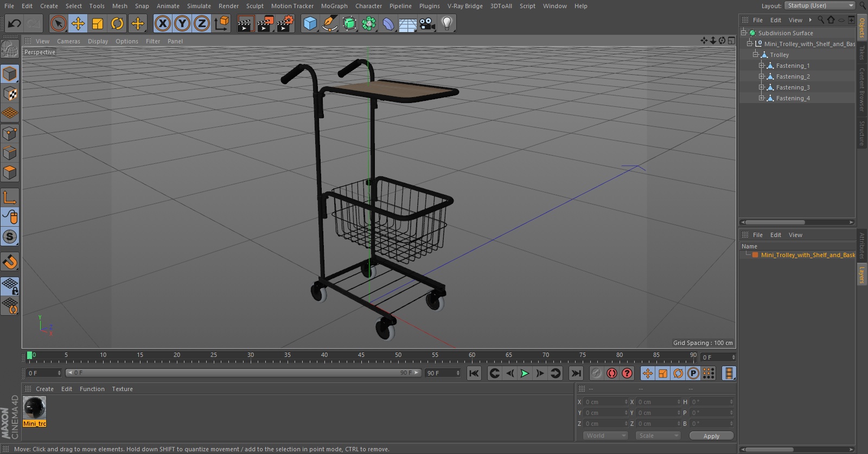Toggle X axis lock

click(162, 23)
